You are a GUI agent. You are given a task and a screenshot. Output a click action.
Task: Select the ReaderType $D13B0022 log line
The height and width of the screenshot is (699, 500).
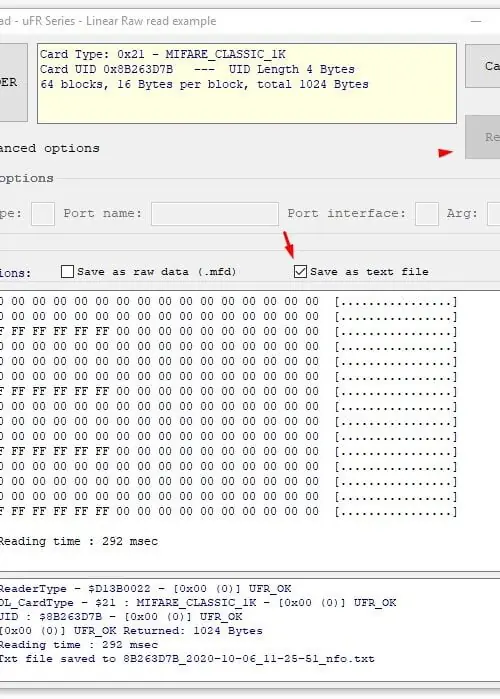[x=145, y=588]
